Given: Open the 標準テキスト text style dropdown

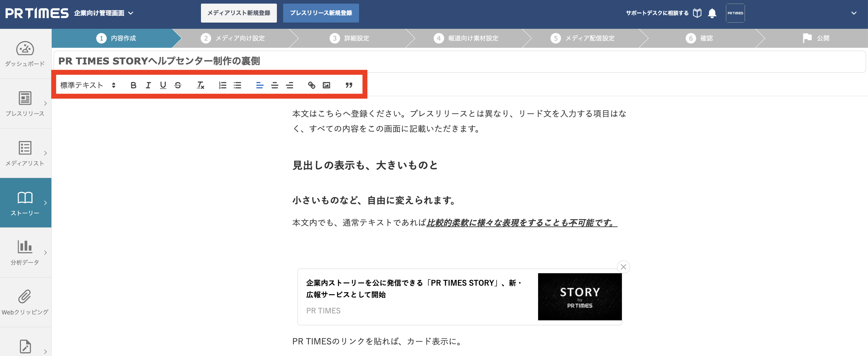Looking at the screenshot, I should [88, 85].
